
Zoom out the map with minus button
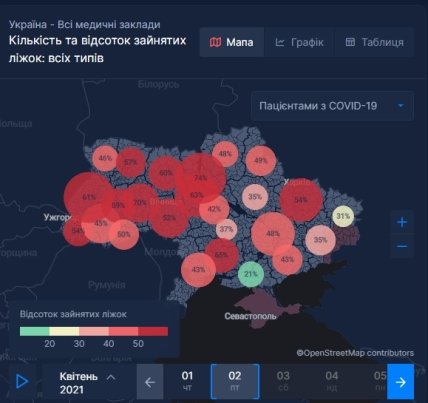[402, 246]
